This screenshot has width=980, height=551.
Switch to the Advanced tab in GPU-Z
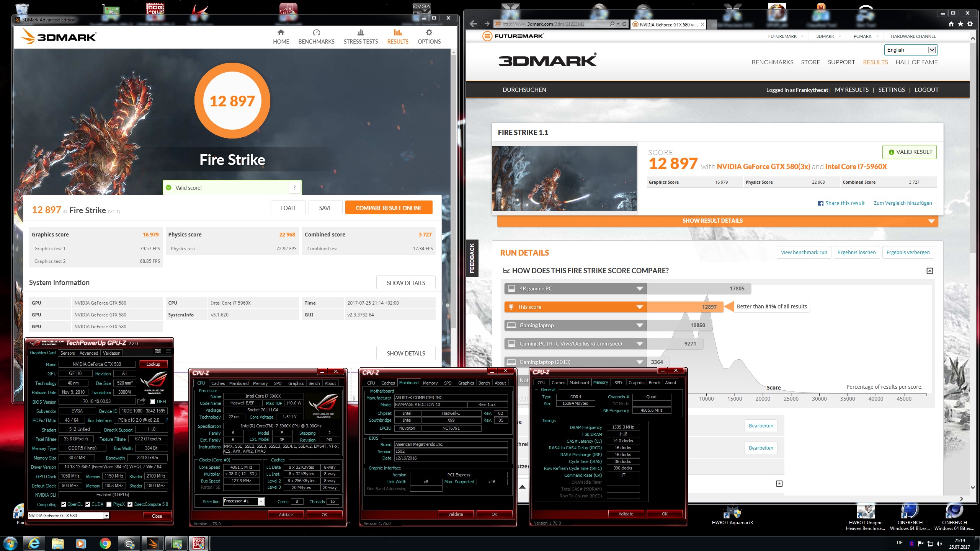pos(89,353)
